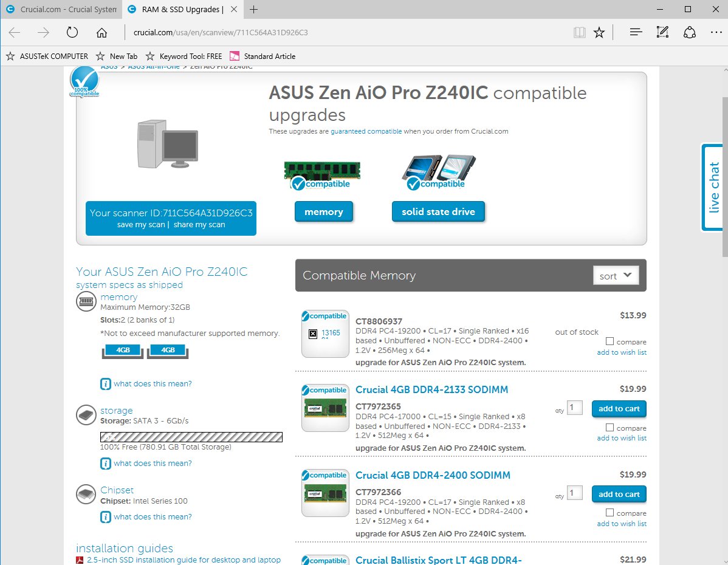Click the second 4GB memory slot graphic

tap(168, 351)
